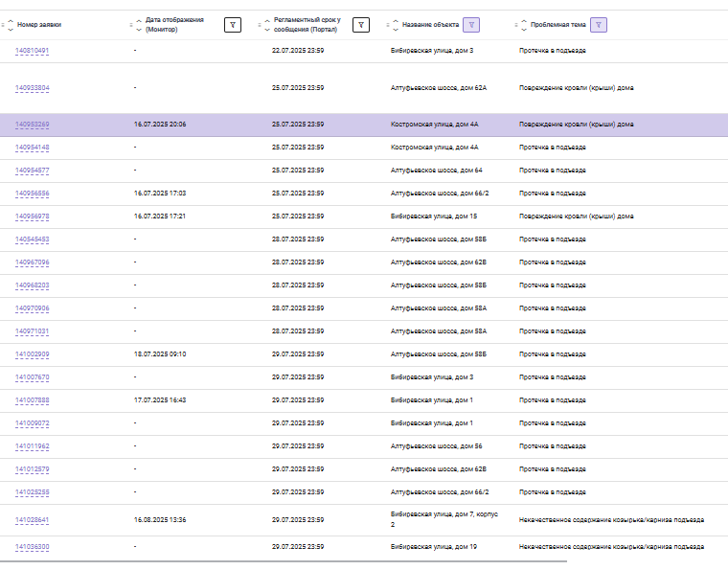The width and height of the screenshot is (728, 570).
Task: Open filter for Дата отображения (Монитор) column
Action: click(233, 25)
